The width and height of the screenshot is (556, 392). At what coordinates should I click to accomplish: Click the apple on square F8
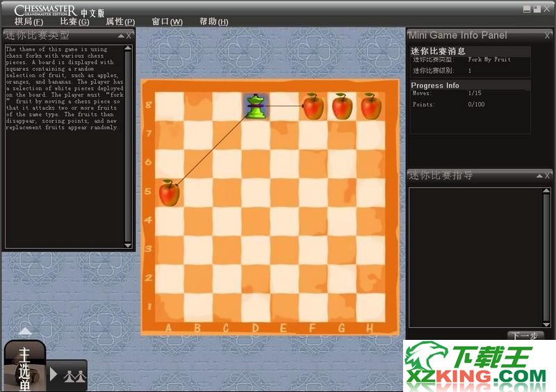(x=313, y=106)
